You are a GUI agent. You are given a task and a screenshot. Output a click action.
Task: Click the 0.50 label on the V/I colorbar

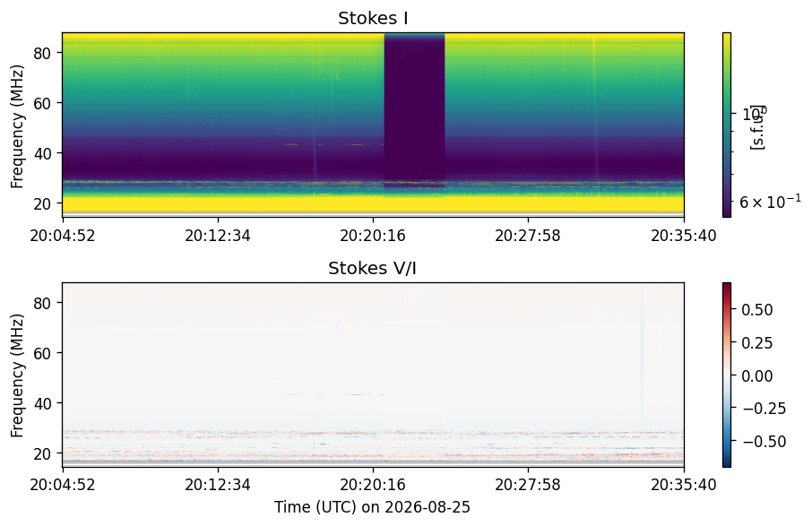(756, 309)
